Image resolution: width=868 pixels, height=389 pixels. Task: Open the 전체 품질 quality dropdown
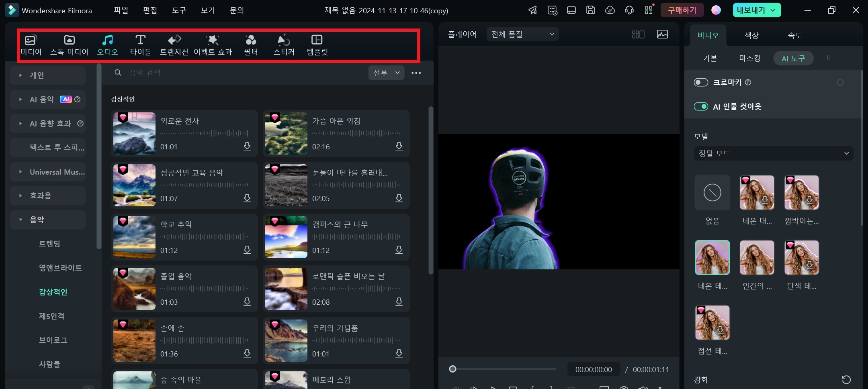[522, 34]
